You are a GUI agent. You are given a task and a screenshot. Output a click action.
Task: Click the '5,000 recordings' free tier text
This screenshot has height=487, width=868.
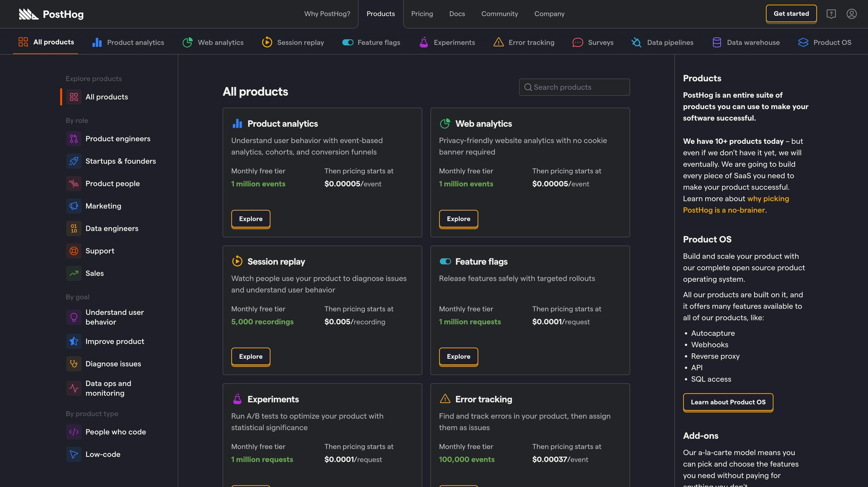click(x=262, y=322)
